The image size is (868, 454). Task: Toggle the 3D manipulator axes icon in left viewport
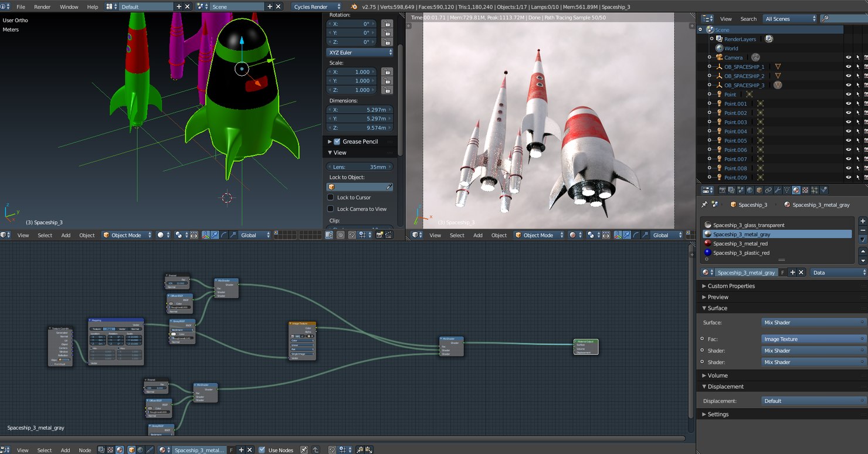tap(206, 235)
